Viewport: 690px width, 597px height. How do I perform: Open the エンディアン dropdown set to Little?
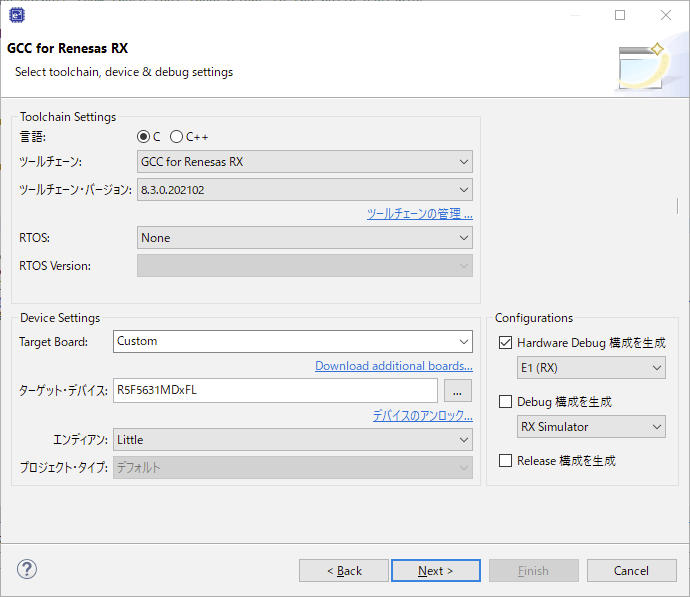point(293,440)
